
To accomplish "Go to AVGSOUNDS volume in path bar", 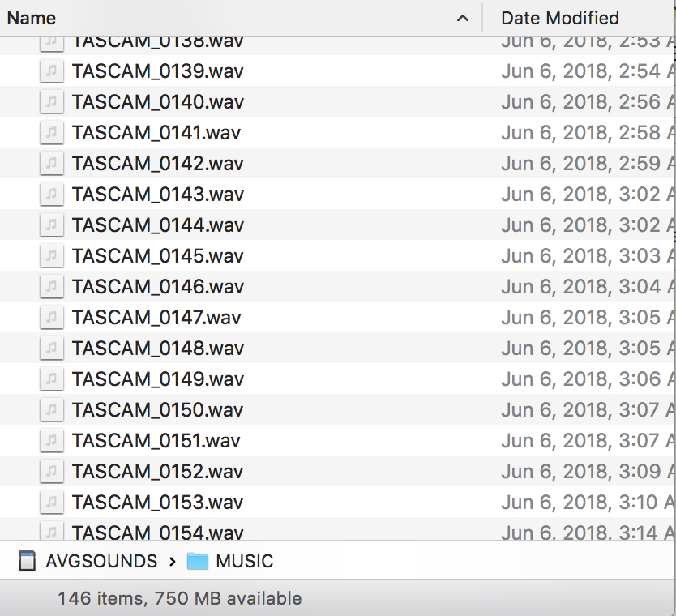I will point(101,561).
